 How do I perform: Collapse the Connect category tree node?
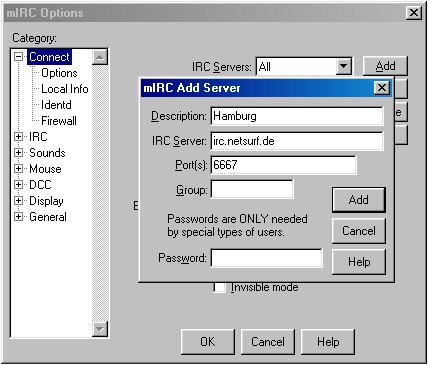19,57
